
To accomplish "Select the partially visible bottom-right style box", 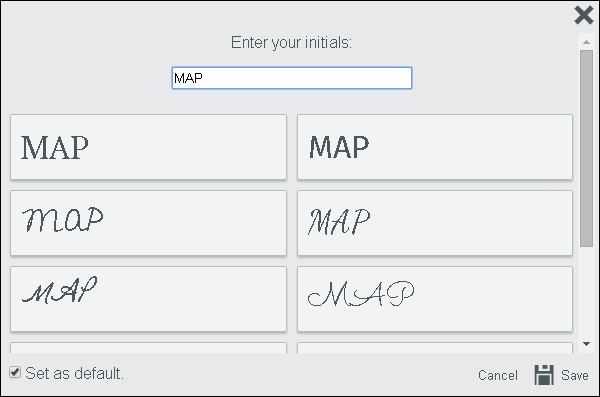I will (435, 348).
